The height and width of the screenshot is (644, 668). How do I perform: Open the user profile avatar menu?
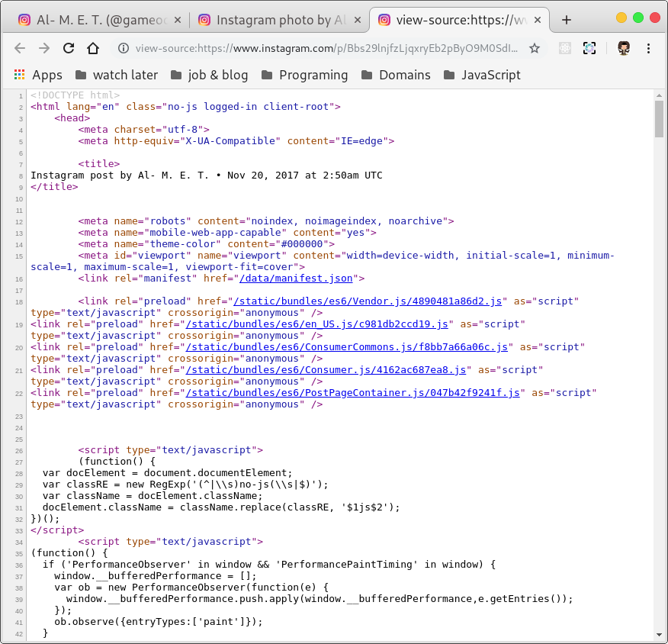coord(624,48)
